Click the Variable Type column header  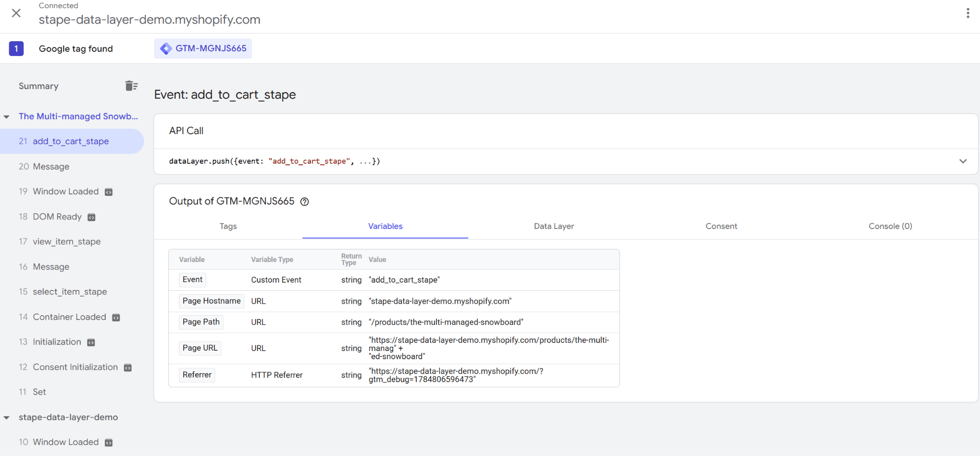click(x=272, y=260)
